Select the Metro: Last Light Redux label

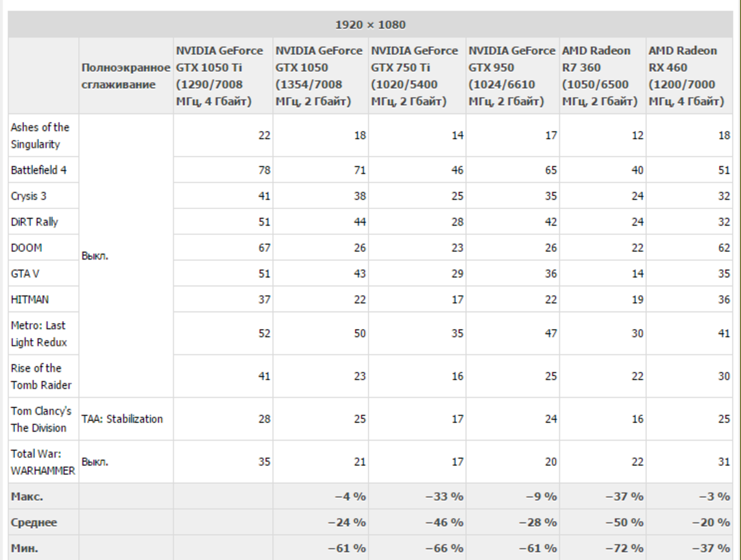tap(38, 334)
